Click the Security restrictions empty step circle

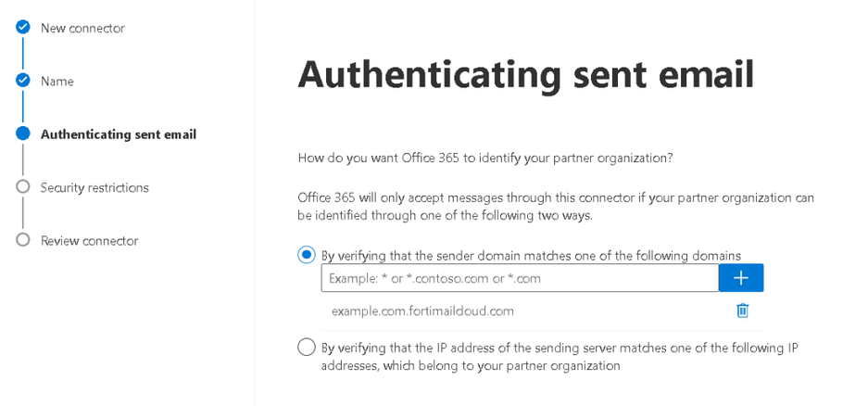[x=23, y=187]
